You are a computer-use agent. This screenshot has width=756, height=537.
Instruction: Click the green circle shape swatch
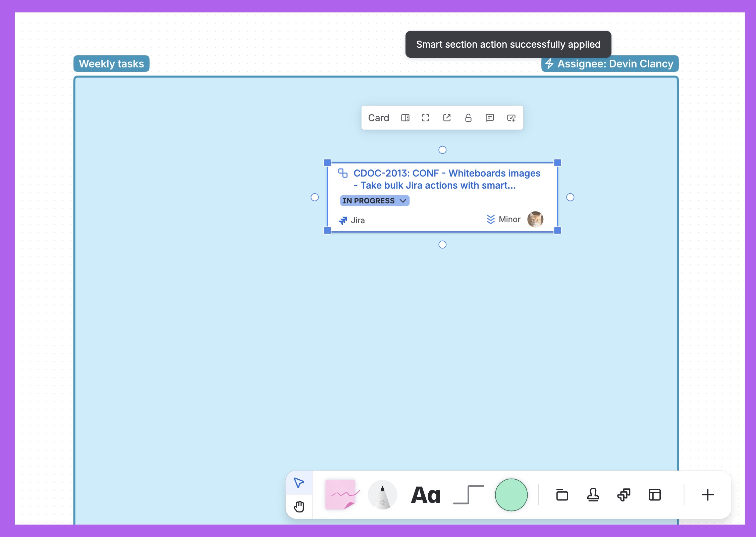(x=511, y=495)
